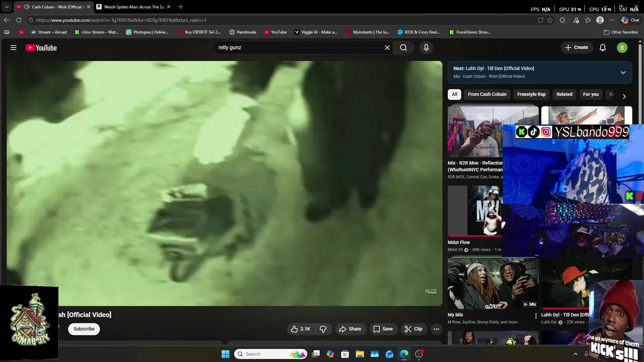Click the 'Luhh Dyl - Till Den' title
This screenshot has height=362, width=644.
coord(564,315)
